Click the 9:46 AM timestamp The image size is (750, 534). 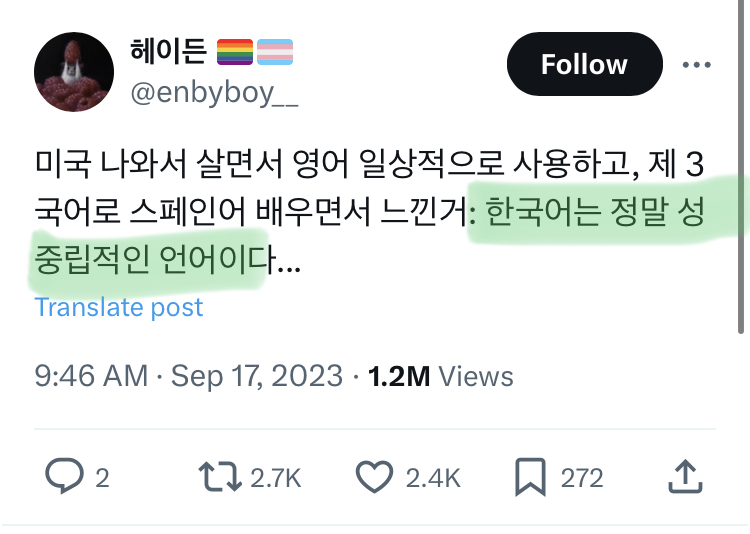91,376
